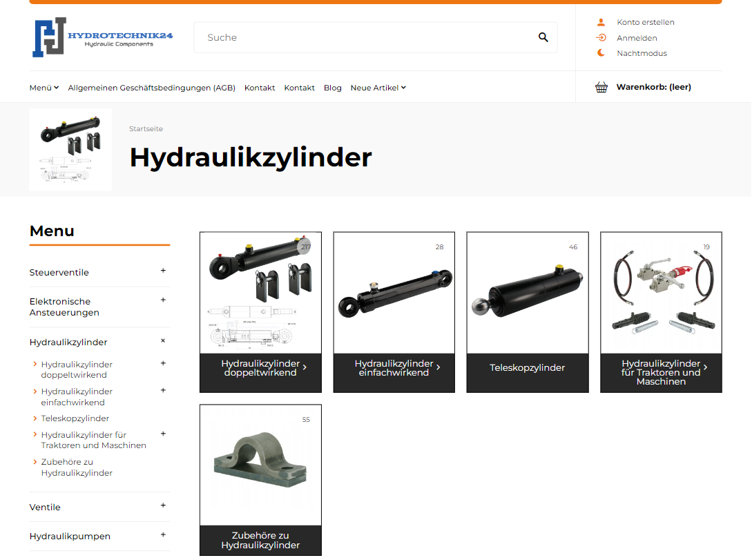Screen dimensions: 752x560
Task: Click chevron arrow on Traktoren card
Action: click(x=706, y=367)
